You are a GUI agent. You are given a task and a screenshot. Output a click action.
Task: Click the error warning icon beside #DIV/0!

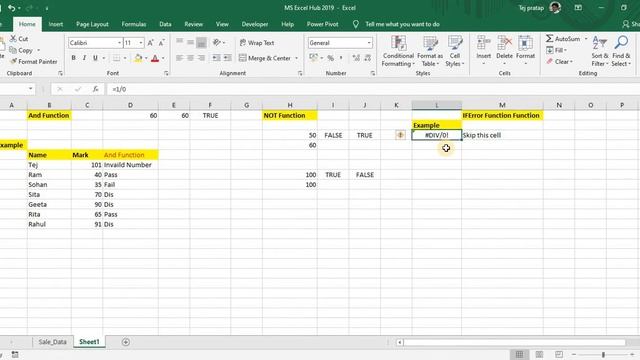coord(400,135)
